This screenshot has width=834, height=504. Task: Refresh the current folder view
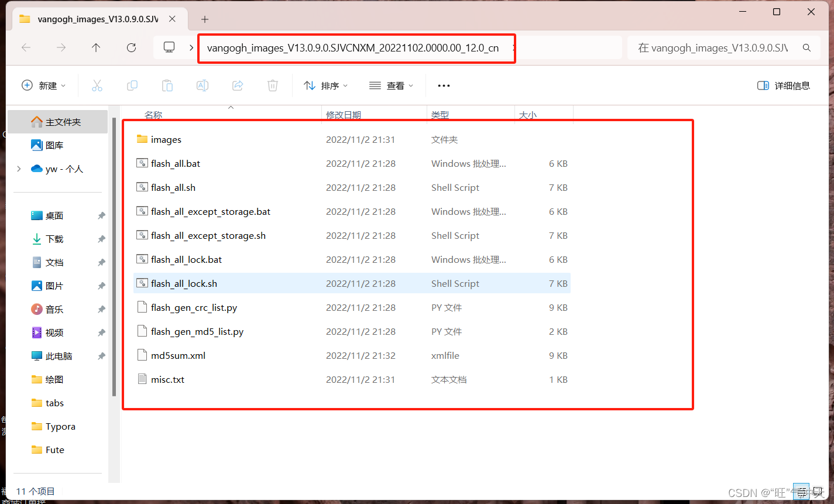tap(131, 48)
